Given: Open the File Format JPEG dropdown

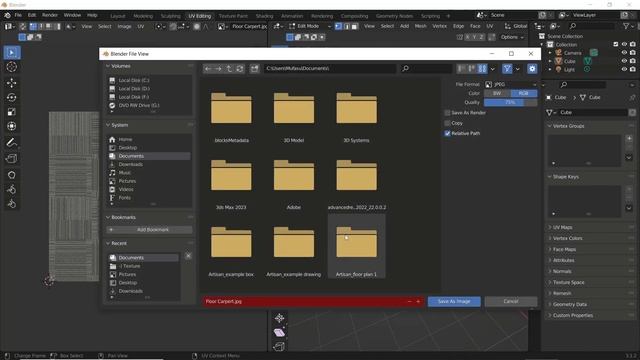Looking at the screenshot, I should pyautogui.click(x=510, y=84).
